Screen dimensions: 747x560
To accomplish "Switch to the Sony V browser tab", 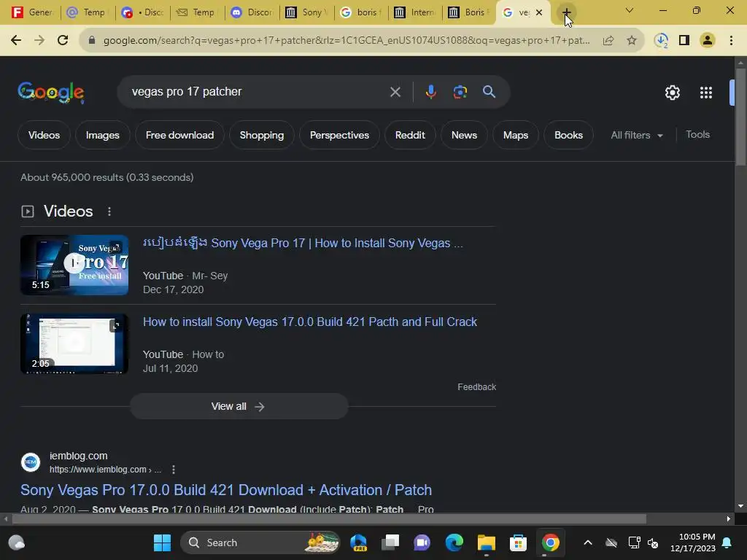I will (x=306, y=12).
